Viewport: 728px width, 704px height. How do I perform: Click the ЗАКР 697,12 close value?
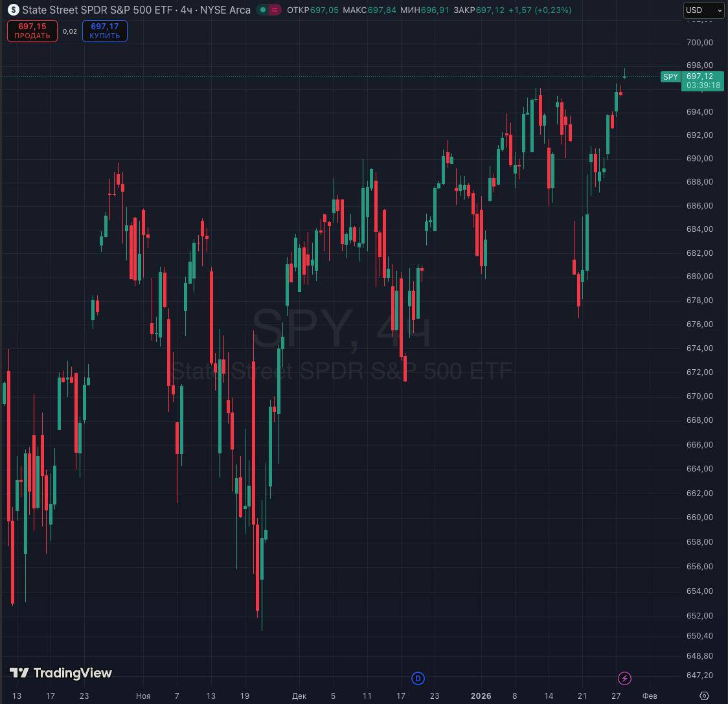pos(479,10)
